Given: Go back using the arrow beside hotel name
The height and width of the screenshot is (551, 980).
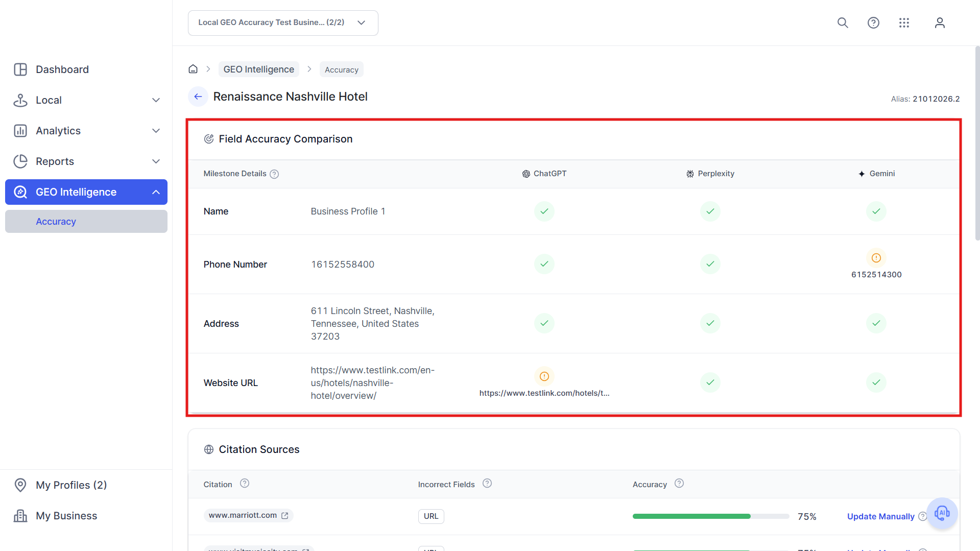Looking at the screenshot, I should coord(198,97).
